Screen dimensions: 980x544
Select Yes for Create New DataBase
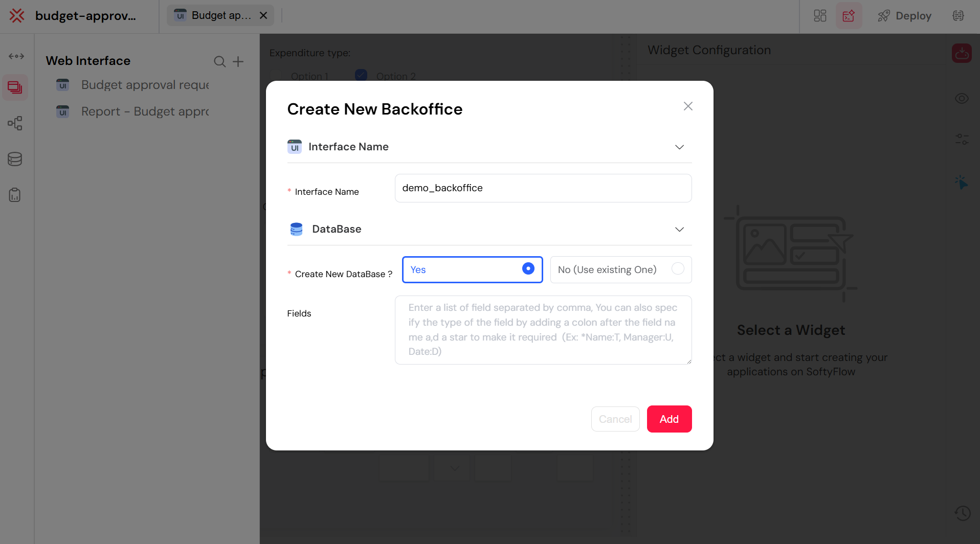pyautogui.click(x=472, y=269)
